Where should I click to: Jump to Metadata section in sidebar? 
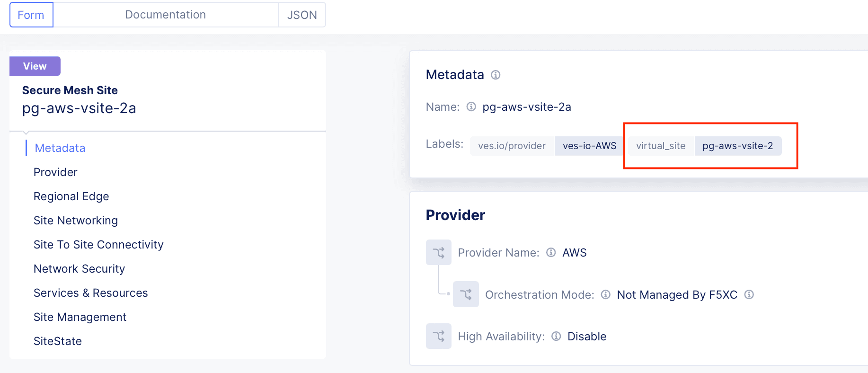60,148
